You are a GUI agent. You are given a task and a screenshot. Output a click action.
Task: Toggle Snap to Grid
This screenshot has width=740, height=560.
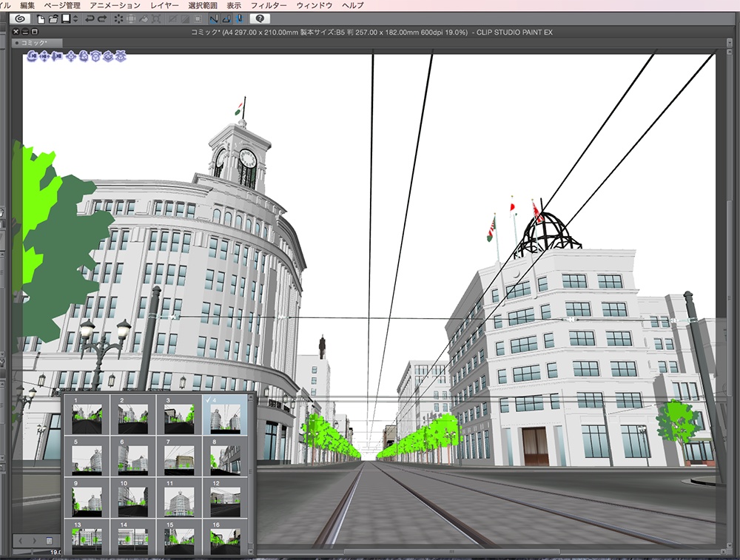(x=239, y=19)
